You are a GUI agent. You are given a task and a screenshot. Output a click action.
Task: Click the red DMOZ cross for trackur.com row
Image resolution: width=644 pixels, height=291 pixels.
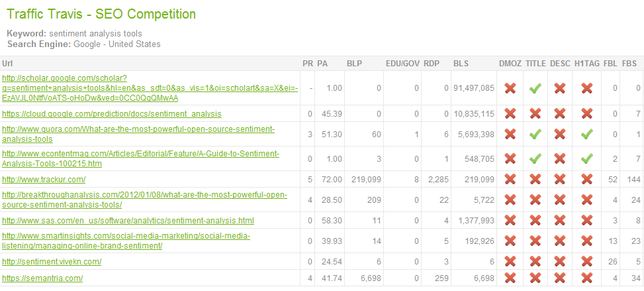click(510, 180)
